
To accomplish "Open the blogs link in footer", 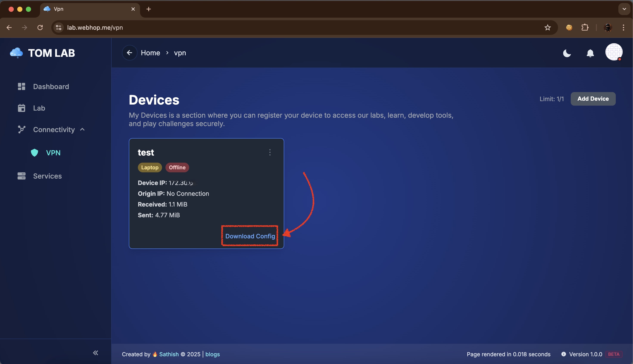I will click(212, 354).
